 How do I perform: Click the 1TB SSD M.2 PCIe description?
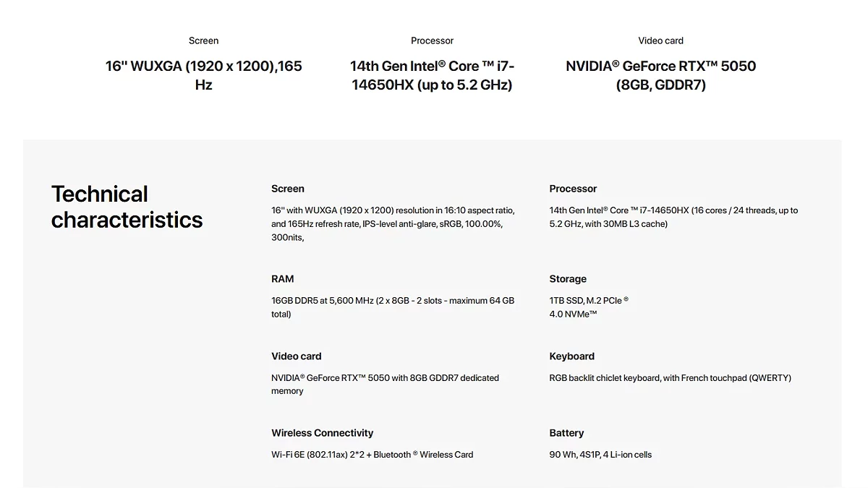click(588, 307)
